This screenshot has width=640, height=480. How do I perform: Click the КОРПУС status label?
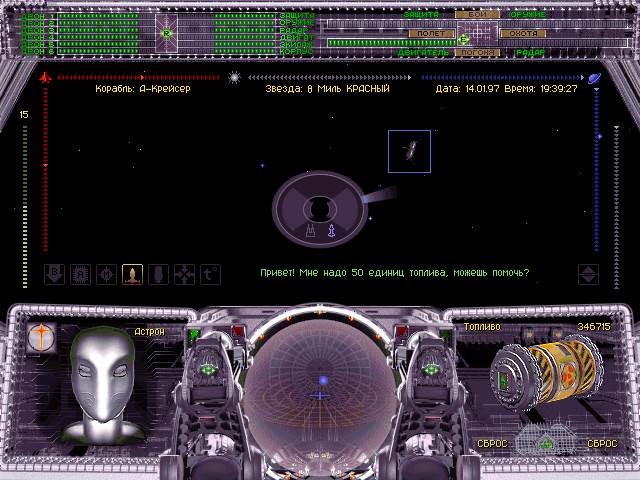(296, 52)
